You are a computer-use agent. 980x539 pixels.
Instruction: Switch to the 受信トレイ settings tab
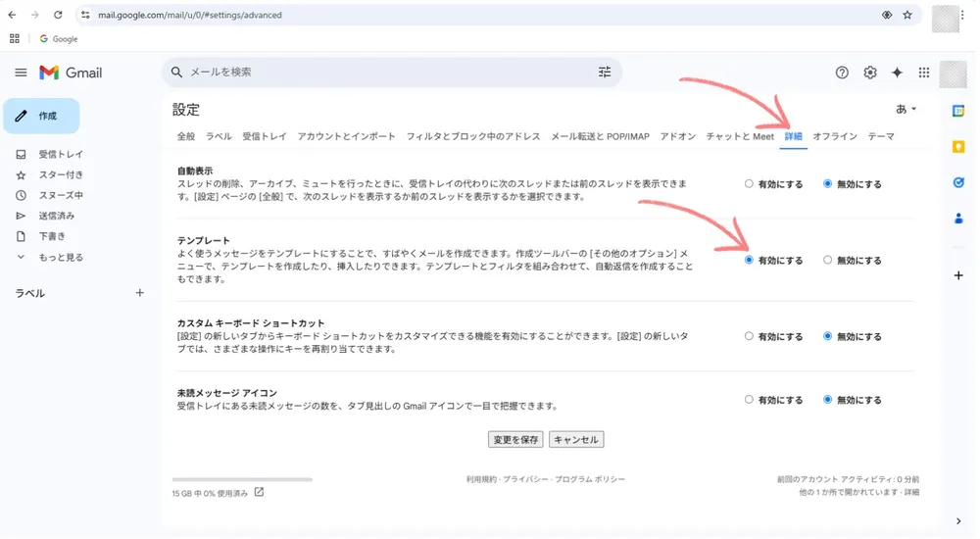tap(265, 136)
